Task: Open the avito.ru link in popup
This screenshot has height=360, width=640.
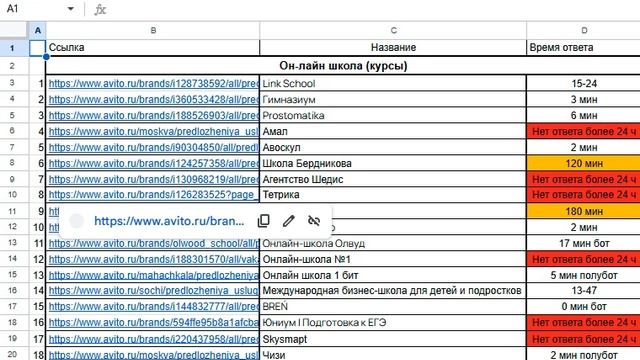Action: pos(169,221)
